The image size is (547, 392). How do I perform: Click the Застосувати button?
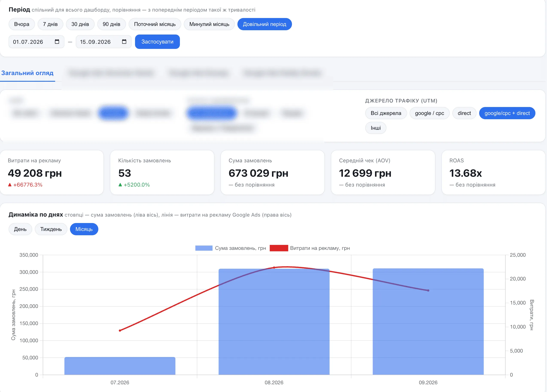click(157, 42)
